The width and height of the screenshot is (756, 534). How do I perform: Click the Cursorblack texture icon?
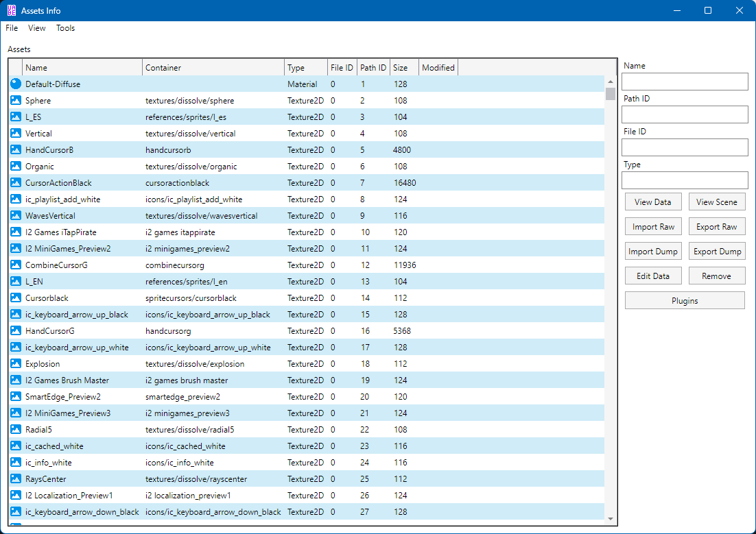pyautogui.click(x=16, y=298)
